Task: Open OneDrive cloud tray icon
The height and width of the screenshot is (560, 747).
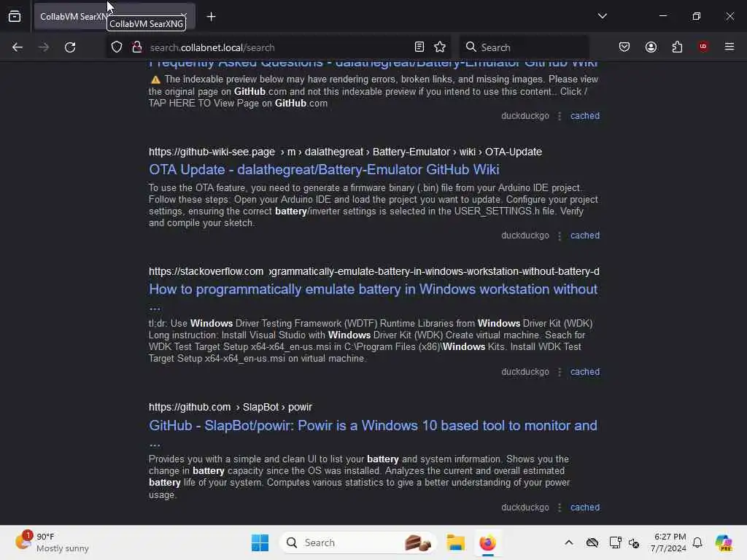Action: [x=592, y=542]
